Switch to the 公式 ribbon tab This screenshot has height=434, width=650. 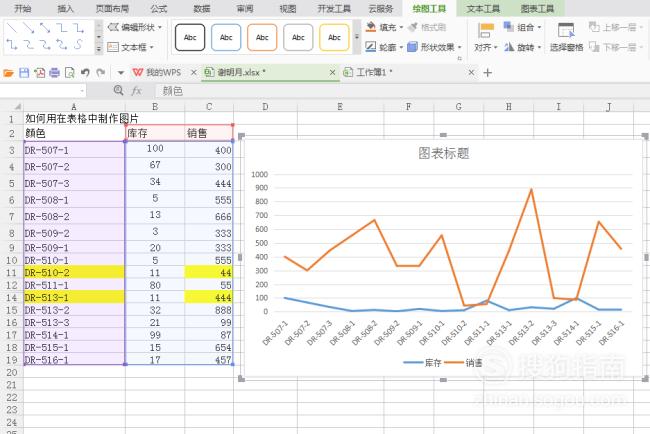coord(159,8)
